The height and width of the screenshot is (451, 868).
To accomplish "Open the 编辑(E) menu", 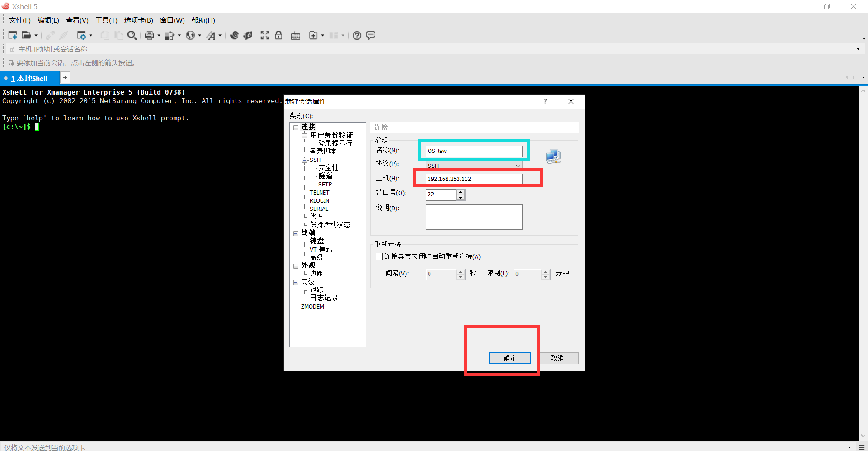I will (x=48, y=20).
